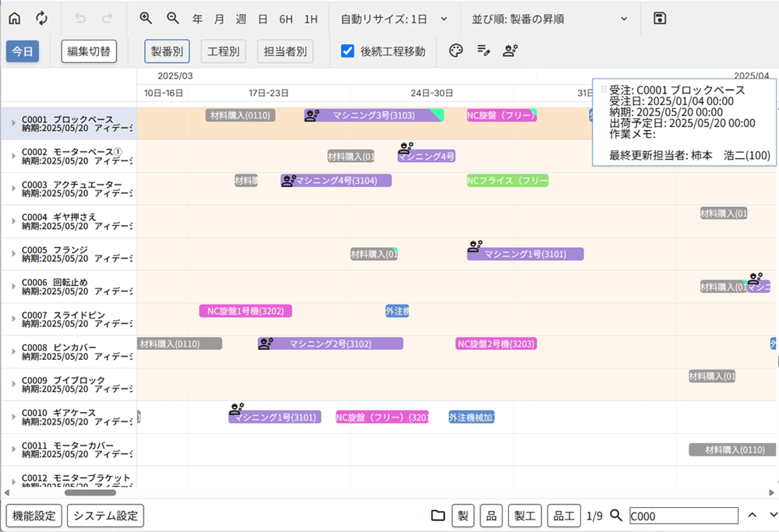The image size is (779, 532).
Task: Click the 今日 button
Action: (23, 51)
